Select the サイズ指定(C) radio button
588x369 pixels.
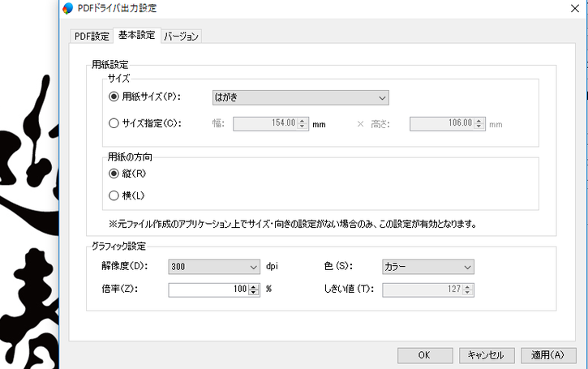[x=114, y=123]
